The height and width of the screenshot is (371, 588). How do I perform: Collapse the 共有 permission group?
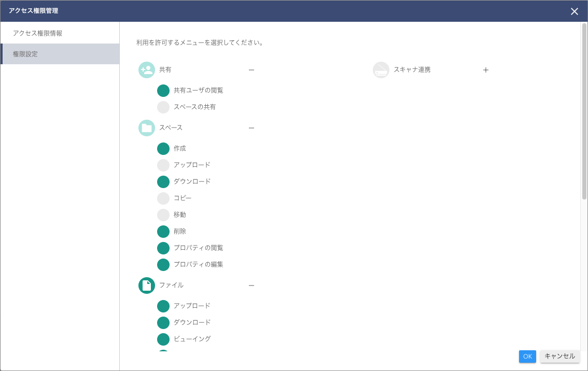pos(251,69)
